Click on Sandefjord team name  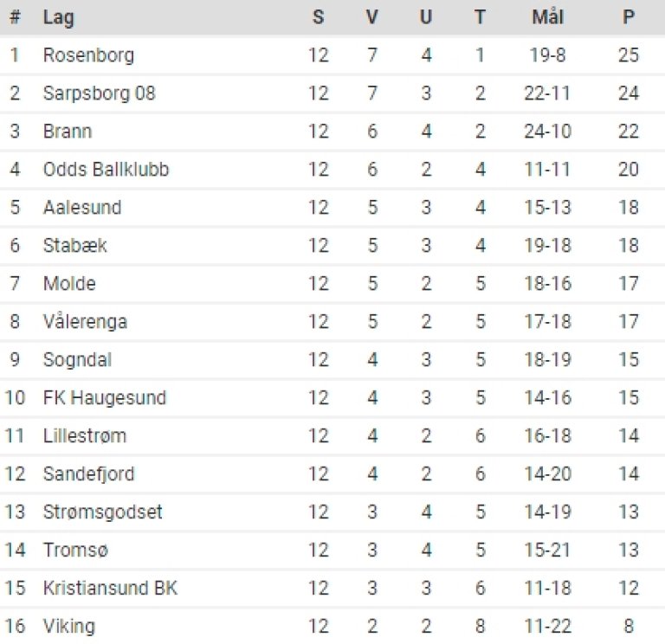pyautogui.click(x=89, y=474)
